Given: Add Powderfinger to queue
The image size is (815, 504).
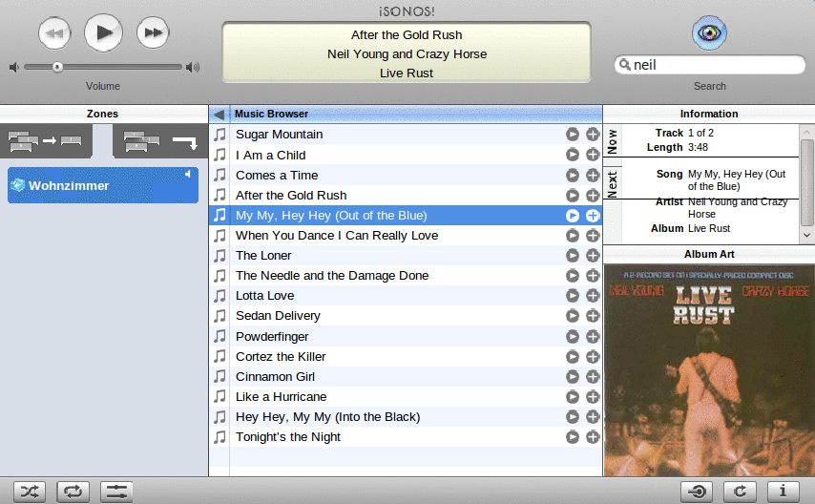Looking at the screenshot, I should click(593, 337).
